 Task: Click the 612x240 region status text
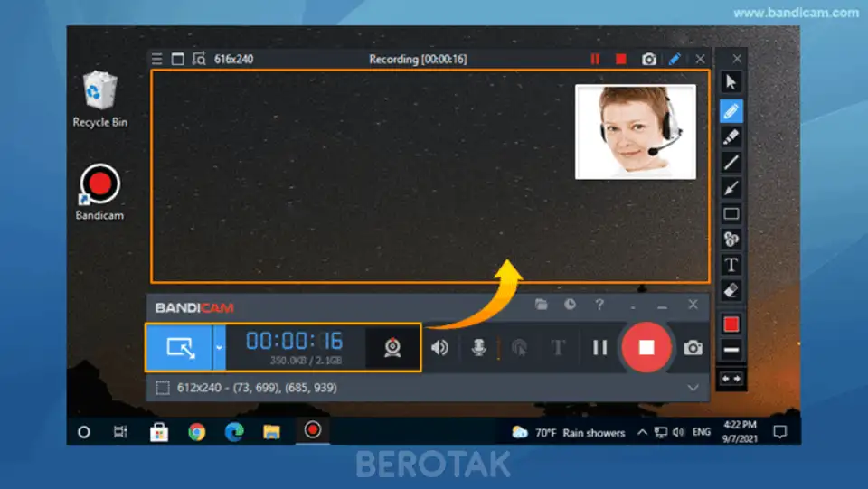(x=257, y=388)
